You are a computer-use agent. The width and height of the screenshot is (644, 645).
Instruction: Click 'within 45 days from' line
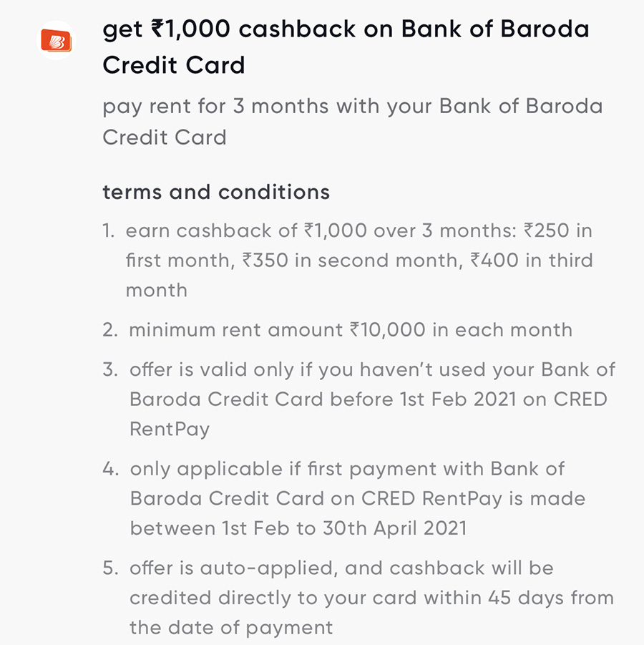coord(371,598)
